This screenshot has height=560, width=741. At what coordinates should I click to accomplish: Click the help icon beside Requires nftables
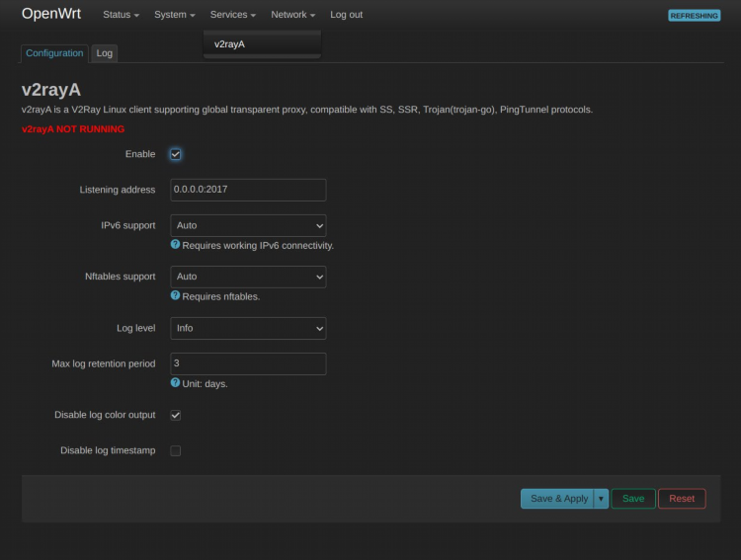tap(175, 295)
